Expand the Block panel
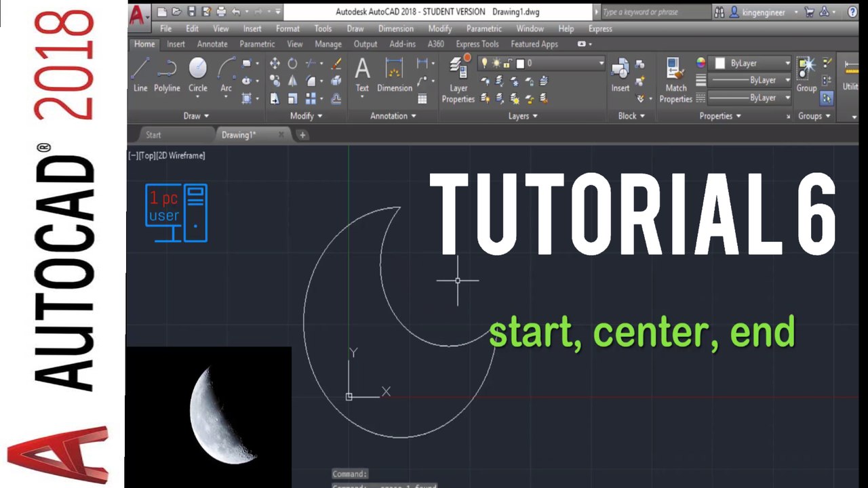 click(631, 116)
